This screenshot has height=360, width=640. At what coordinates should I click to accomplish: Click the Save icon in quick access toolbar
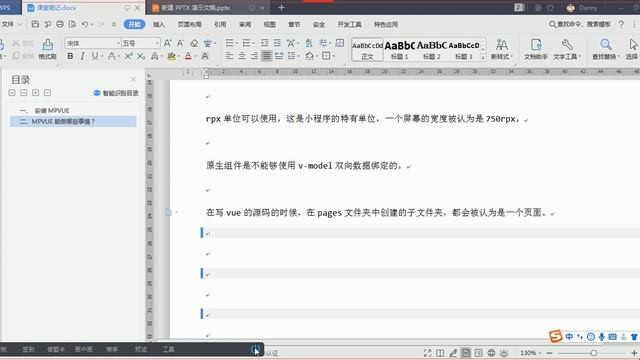[35, 24]
